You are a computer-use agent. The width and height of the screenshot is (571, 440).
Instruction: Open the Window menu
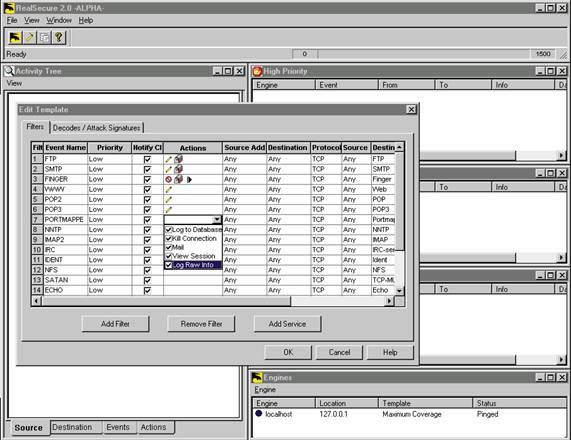click(x=59, y=20)
